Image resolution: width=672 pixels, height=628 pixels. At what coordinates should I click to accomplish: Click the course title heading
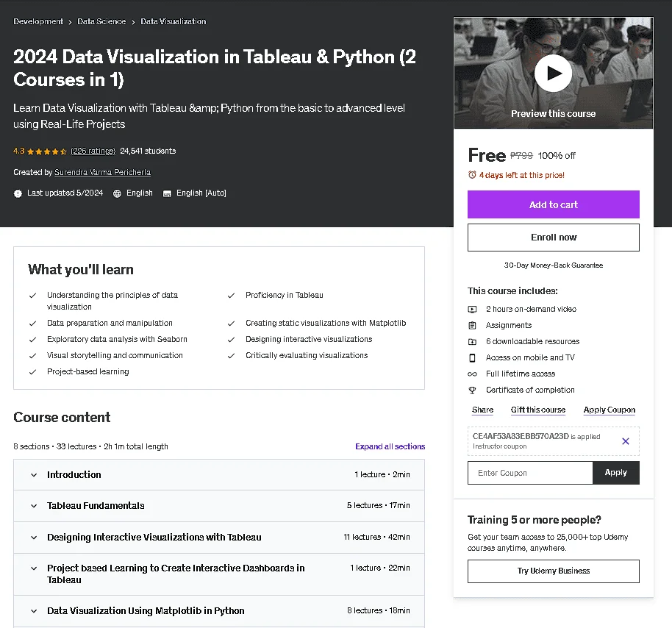coord(214,68)
